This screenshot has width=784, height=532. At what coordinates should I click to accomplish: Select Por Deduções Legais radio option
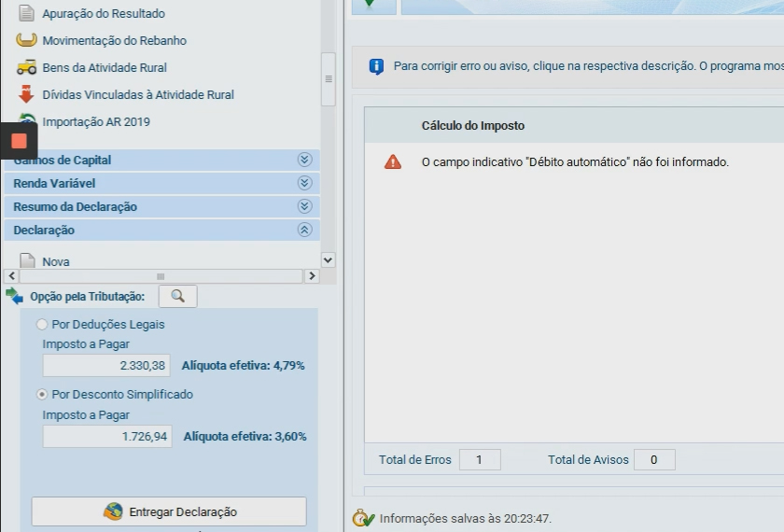(x=42, y=325)
